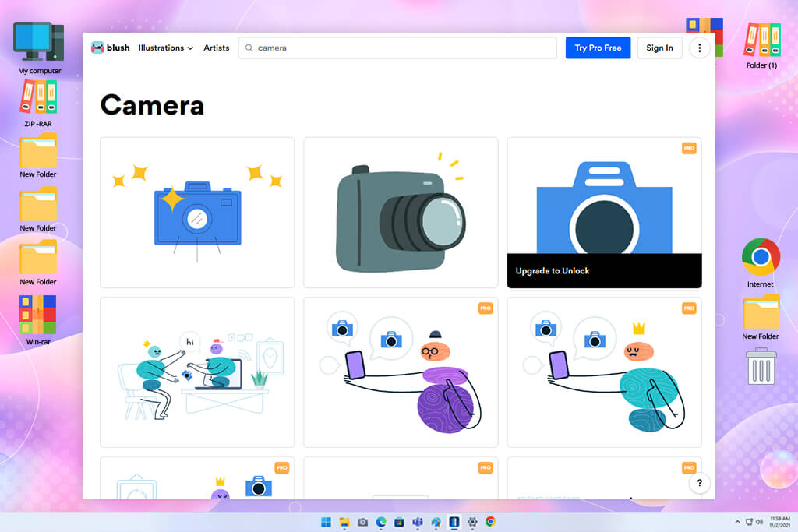
Task: Open the Internet Chrome desktop shortcut
Action: [x=761, y=263]
